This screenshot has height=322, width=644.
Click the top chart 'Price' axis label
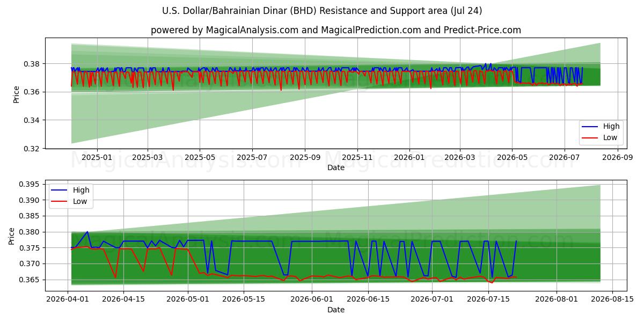[x=16, y=93]
